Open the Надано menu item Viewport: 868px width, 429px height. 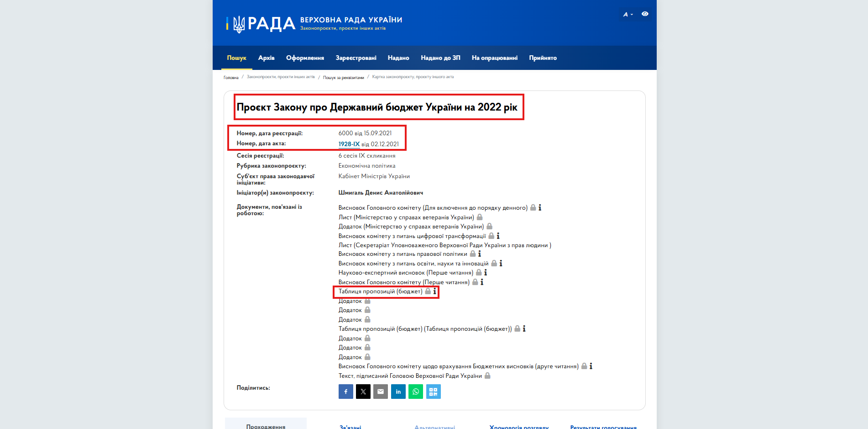[398, 58]
